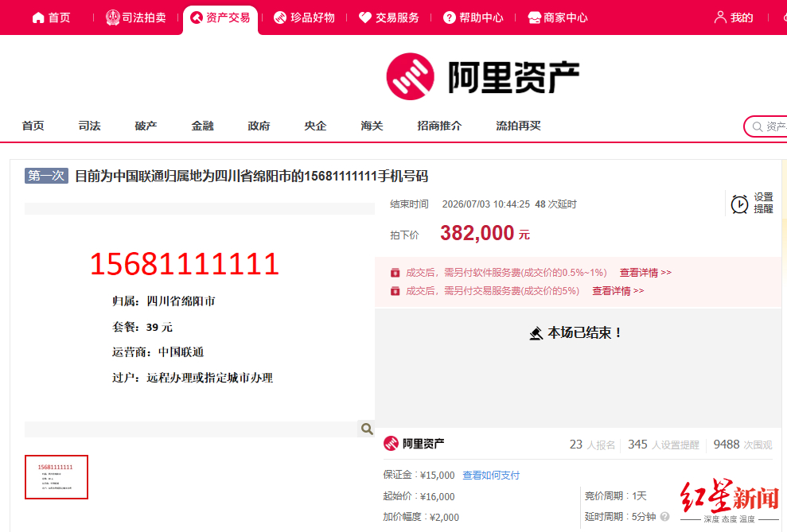Open 司法拍卖 emblem icon
The image size is (787, 532).
112,17
